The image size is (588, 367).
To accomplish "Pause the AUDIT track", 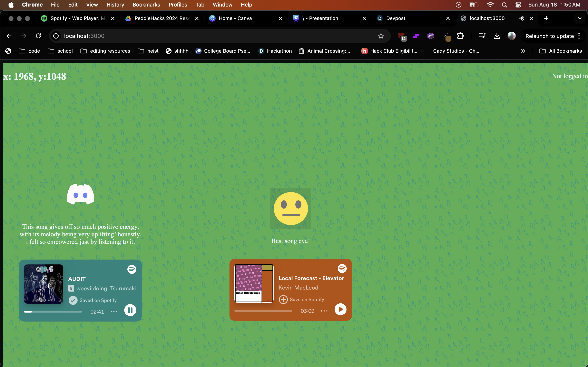I will coord(130,310).
